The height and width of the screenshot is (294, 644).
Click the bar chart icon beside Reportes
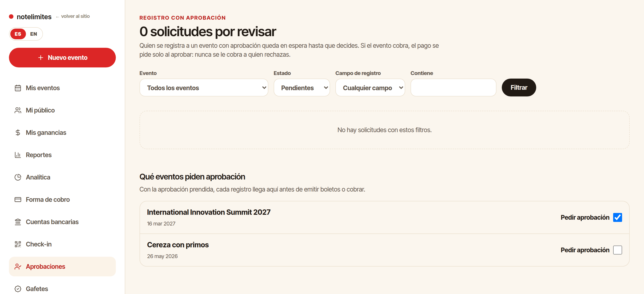(x=18, y=155)
